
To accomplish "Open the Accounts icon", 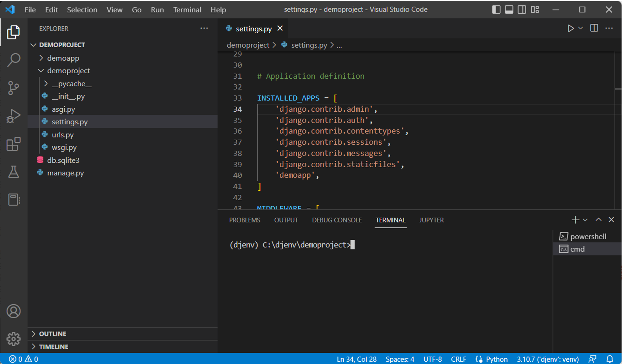I will [14, 311].
